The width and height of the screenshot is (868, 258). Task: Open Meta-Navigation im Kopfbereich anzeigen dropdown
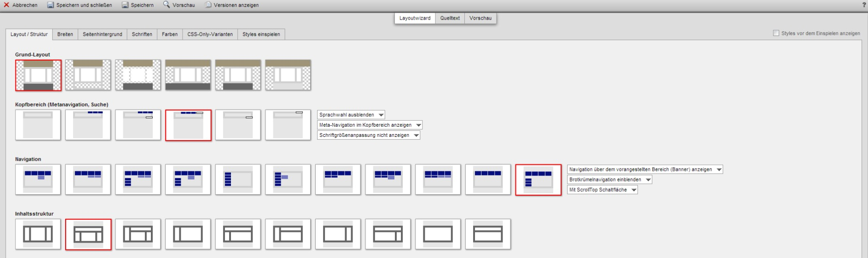pyautogui.click(x=370, y=125)
